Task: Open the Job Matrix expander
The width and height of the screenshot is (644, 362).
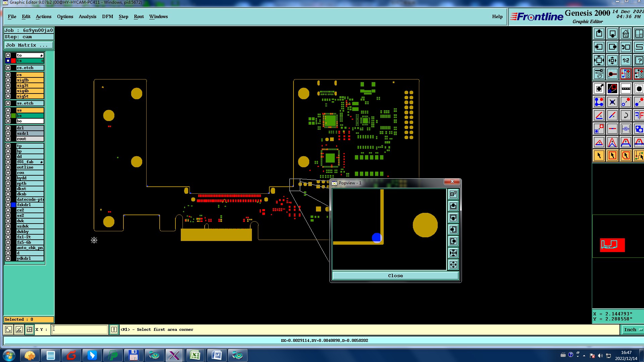Action: pyautogui.click(x=29, y=45)
